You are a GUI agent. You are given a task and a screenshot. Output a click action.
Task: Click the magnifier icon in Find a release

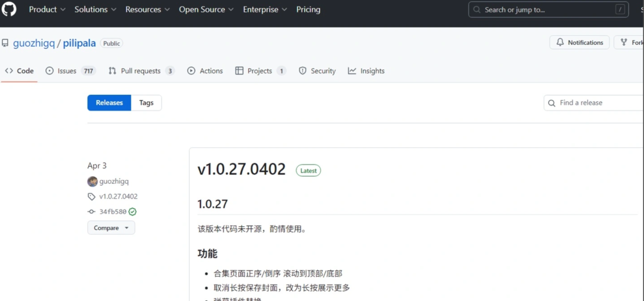(x=552, y=103)
